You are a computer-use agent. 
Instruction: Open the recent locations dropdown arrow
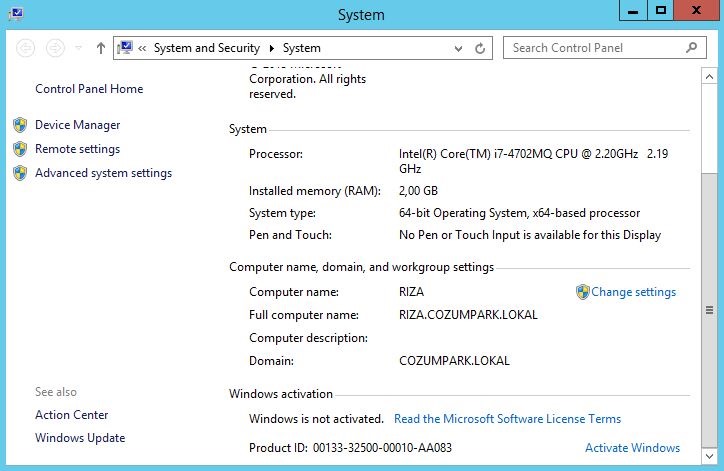click(78, 48)
